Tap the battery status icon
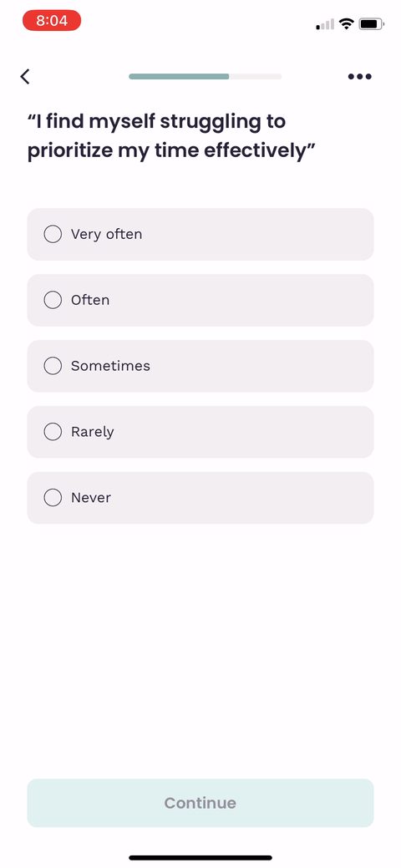The width and height of the screenshot is (401, 868). pos(371,23)
